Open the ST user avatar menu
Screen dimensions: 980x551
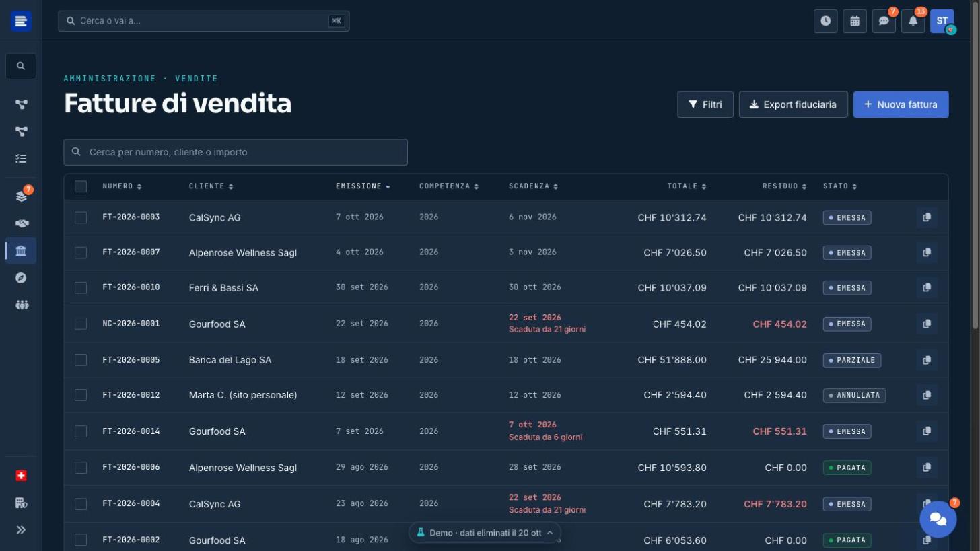942,21
